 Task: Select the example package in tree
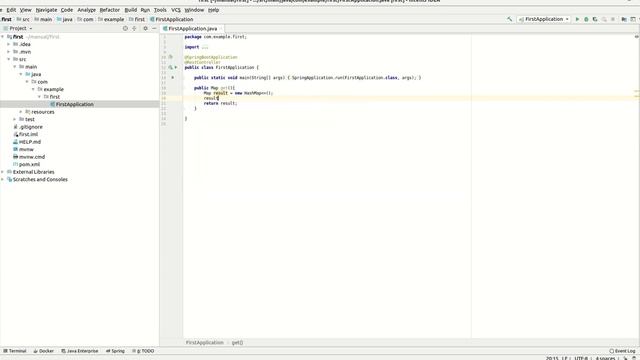pos(53,89)
